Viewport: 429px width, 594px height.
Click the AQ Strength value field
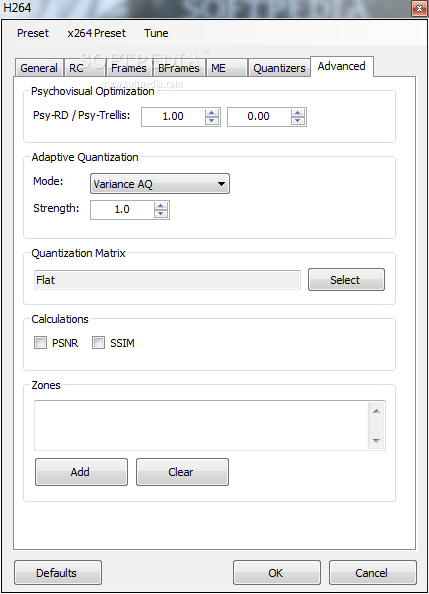click(x=122, y=209)
